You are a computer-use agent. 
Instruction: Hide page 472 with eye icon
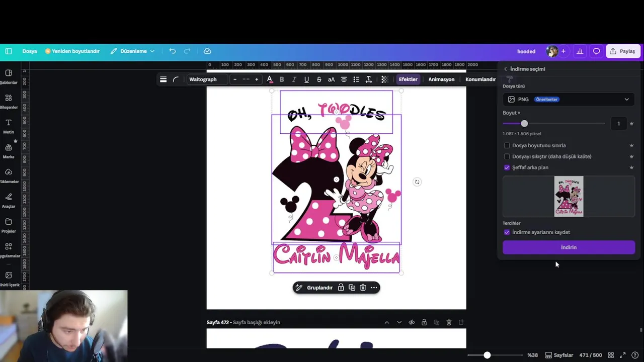pyautogui.click(x=412, y=322)
